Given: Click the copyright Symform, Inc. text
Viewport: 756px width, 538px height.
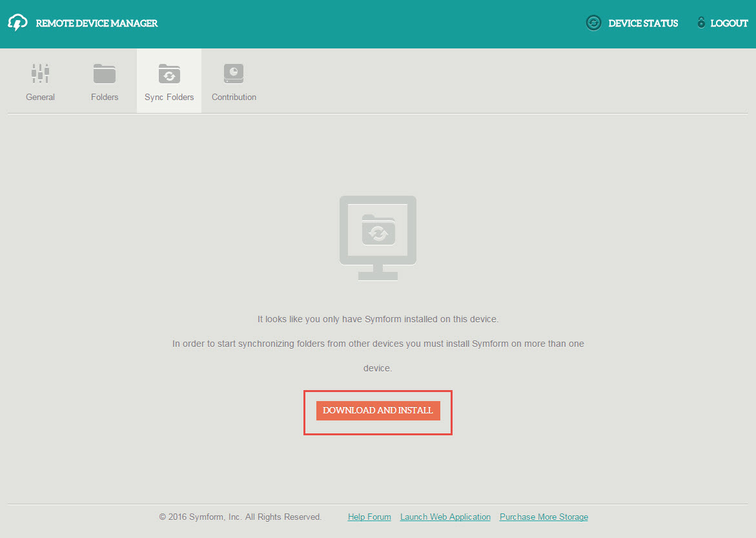Looking at the screenshot, I should [x=240, y=517].
